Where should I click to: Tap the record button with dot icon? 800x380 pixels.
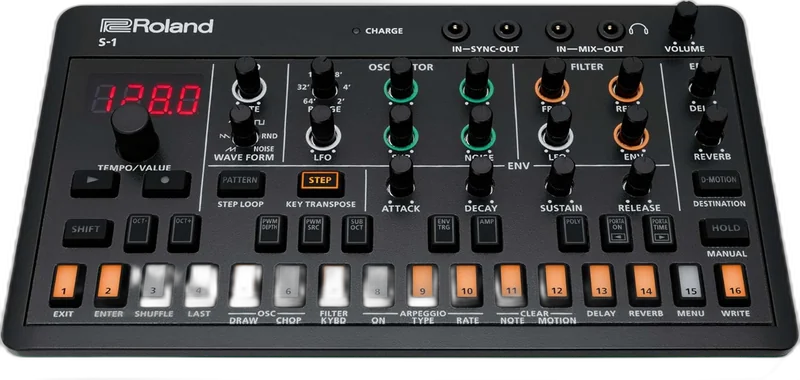point(166,184)
